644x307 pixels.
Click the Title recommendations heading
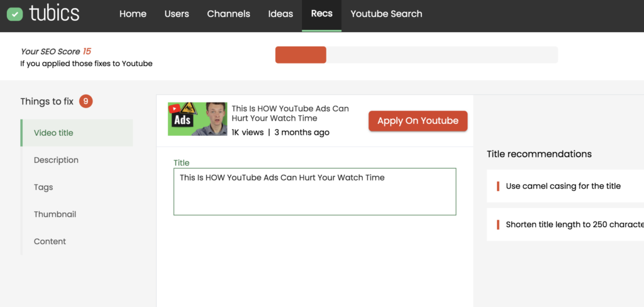tap(539, 154)
